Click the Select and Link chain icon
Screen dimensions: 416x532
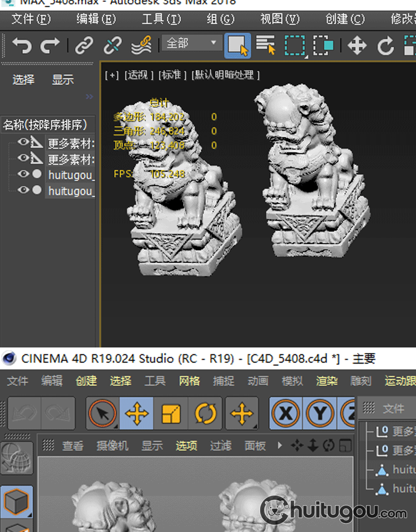tap(84, 45)
